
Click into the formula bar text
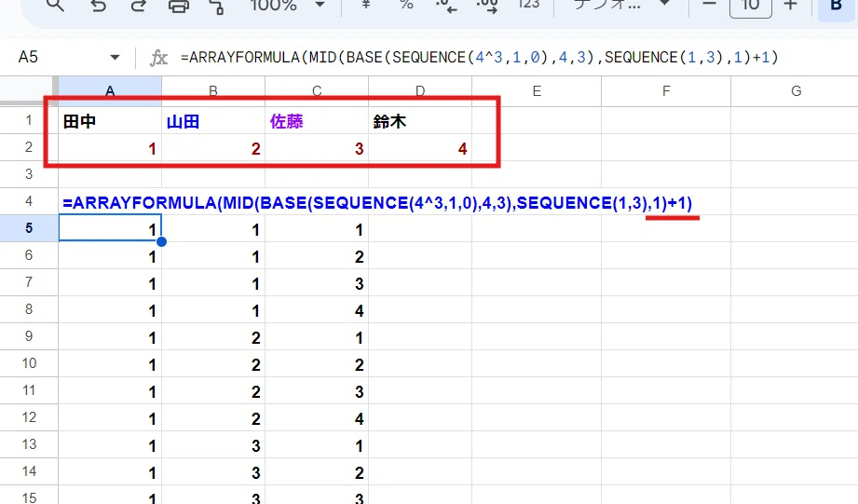click(x=480, y=57)
